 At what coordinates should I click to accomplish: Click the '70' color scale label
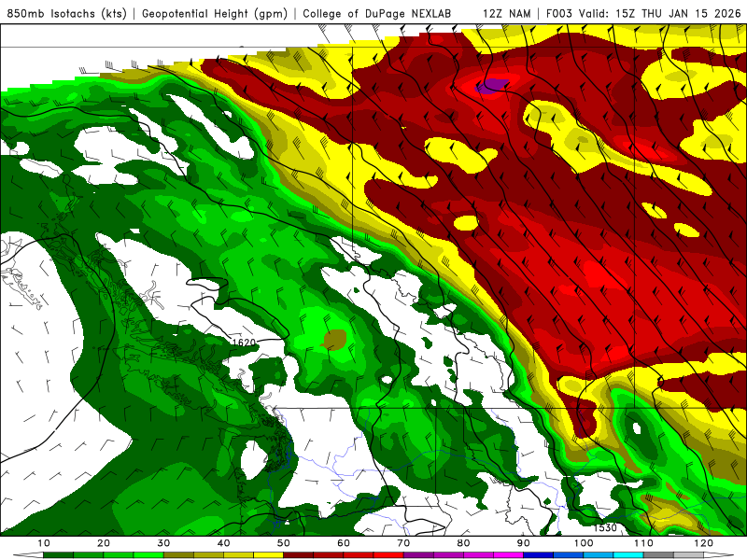403,543
